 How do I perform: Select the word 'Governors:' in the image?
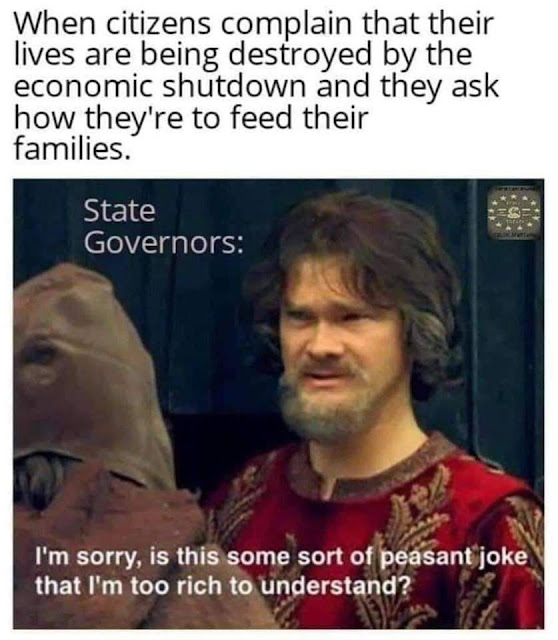pos(163,243)
